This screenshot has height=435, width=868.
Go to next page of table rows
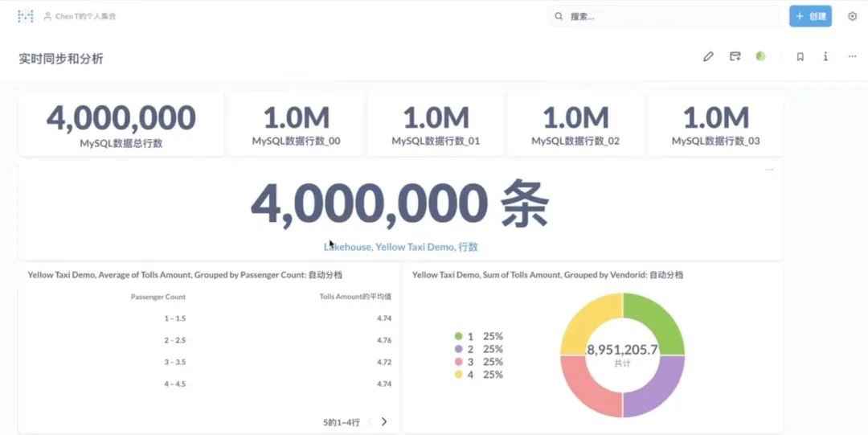click(384, 421)
